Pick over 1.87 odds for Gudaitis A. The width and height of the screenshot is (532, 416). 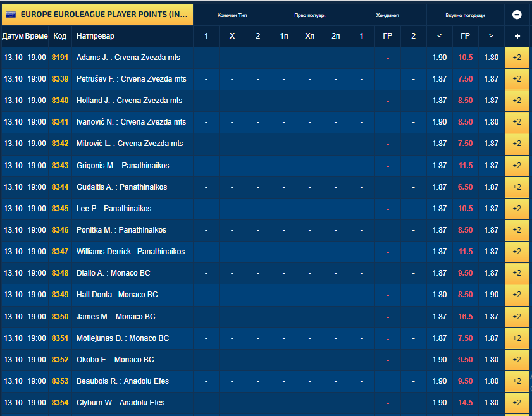pyautogui.click(x=492, y=187)
